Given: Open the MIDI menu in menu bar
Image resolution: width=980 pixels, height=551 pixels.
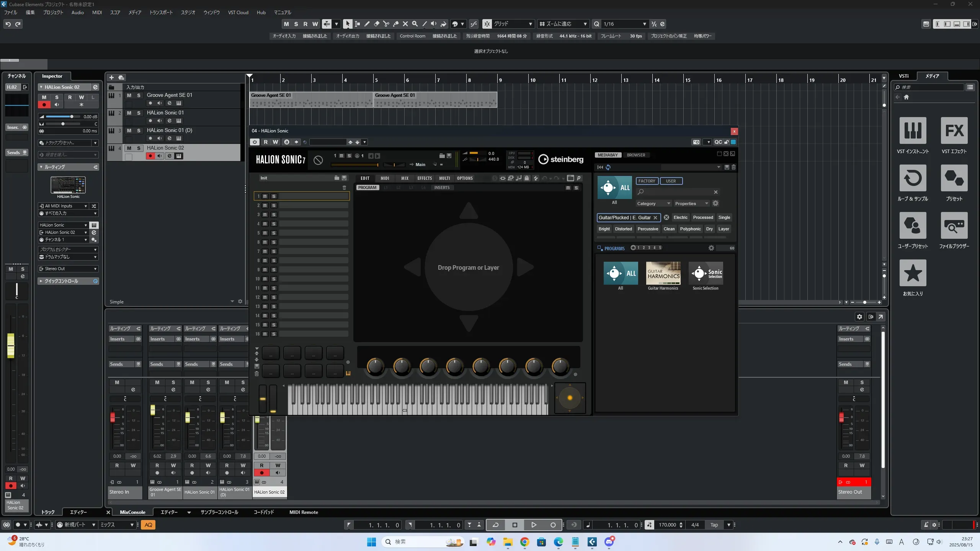Looking at the screenshot, I should tap(97, 13).
